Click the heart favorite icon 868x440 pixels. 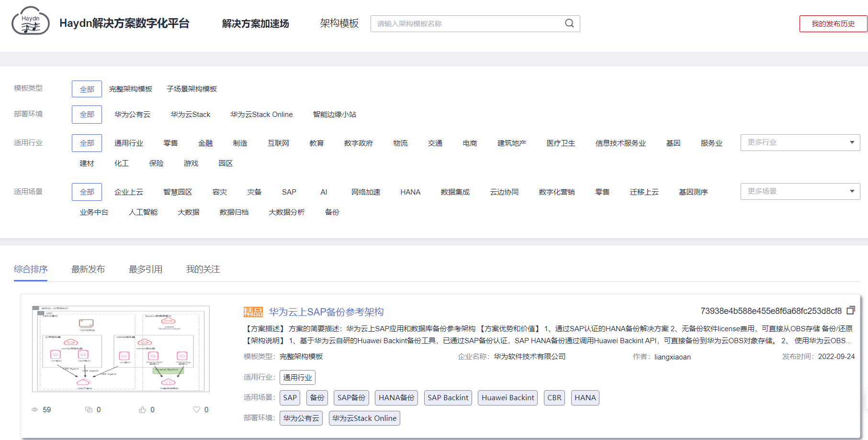click(196, 409)
